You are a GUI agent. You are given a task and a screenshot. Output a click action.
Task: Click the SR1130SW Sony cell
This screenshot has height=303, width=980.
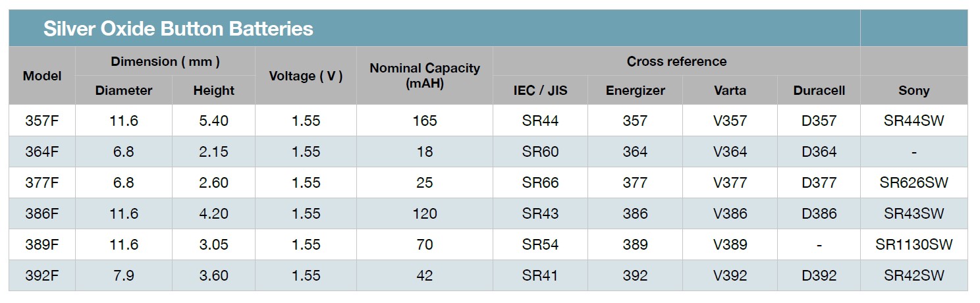(913, 244)
